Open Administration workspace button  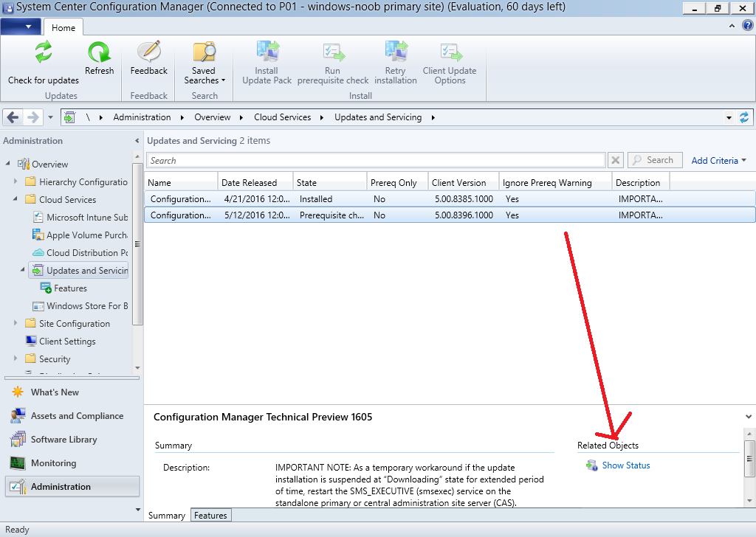tap(72, 486)
